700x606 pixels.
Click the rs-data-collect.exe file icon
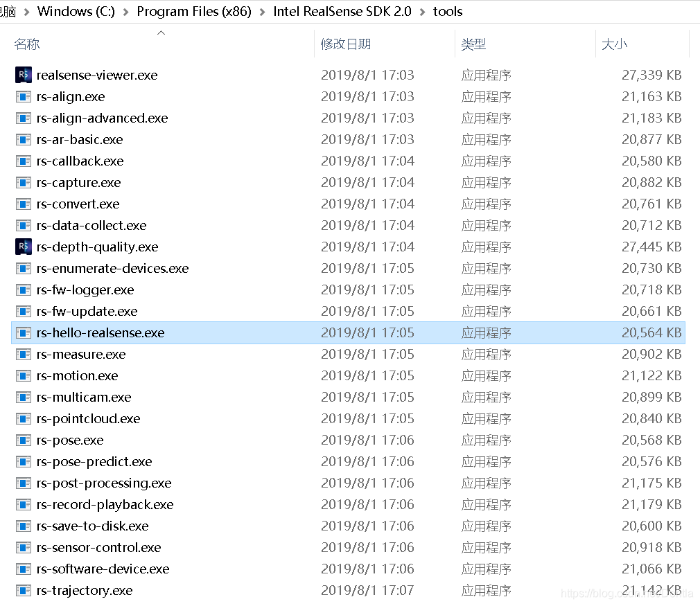(x=23, y=225)
